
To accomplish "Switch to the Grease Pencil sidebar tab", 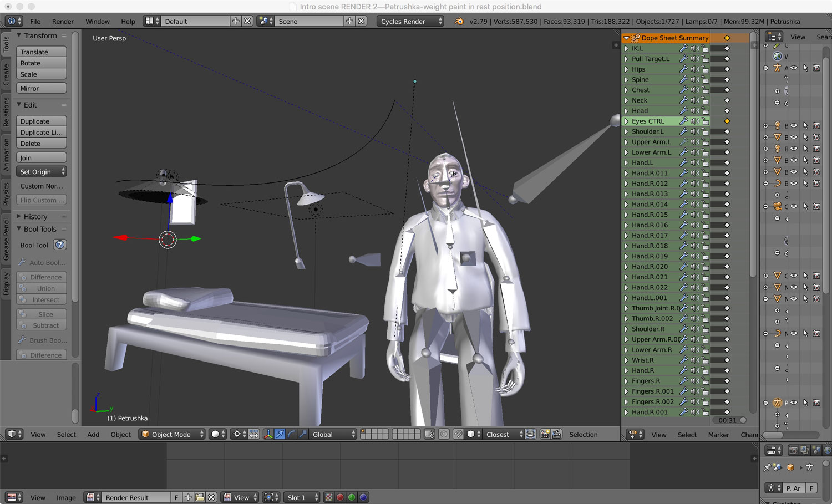I will tap(6, 238).
